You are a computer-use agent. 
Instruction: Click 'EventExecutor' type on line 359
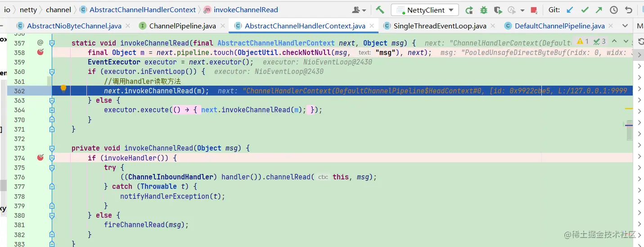pyautogui.click(x=114, y=62)
